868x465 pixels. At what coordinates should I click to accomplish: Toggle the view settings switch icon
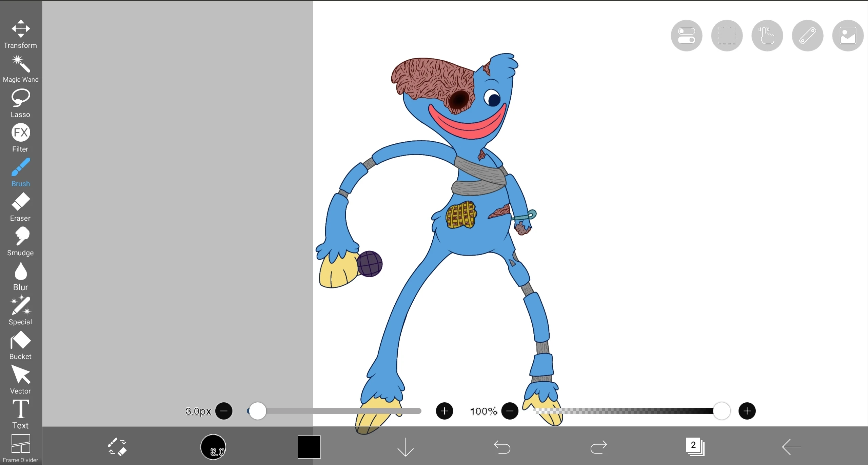pyautogui.click(x=686, y=36)
